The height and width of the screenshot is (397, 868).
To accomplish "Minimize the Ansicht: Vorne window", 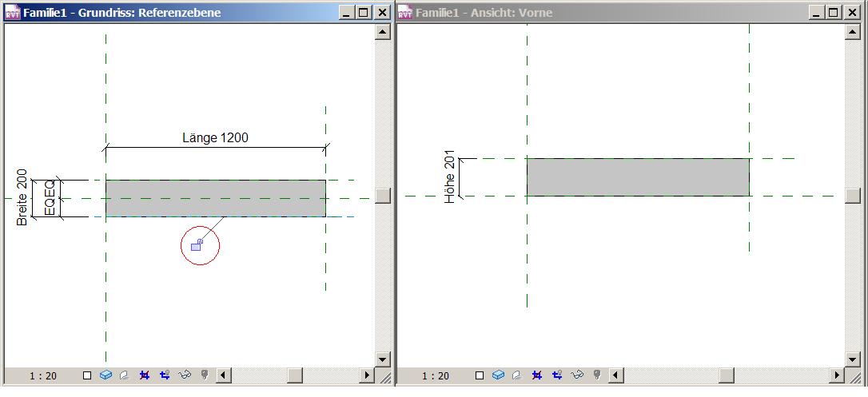I will click(x=817, y=12).
